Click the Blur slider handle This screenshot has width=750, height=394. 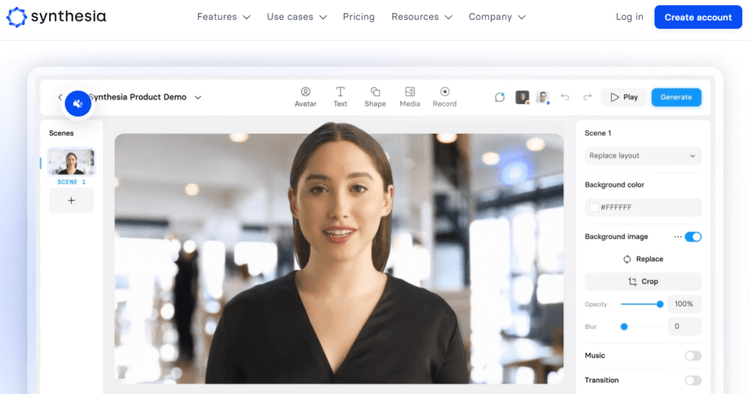click(624, 327)
